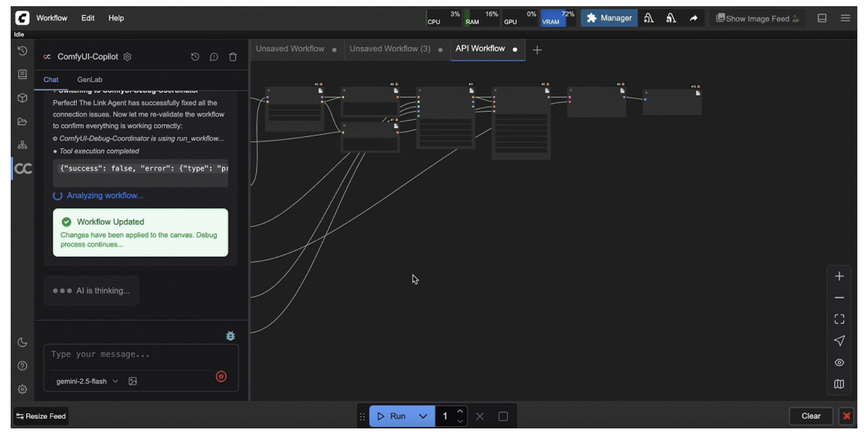The height and width of the screenshot is (434, 868).
Task: Select the Unsaved Workflow (3) tab
Action: [x=396, y=49]
